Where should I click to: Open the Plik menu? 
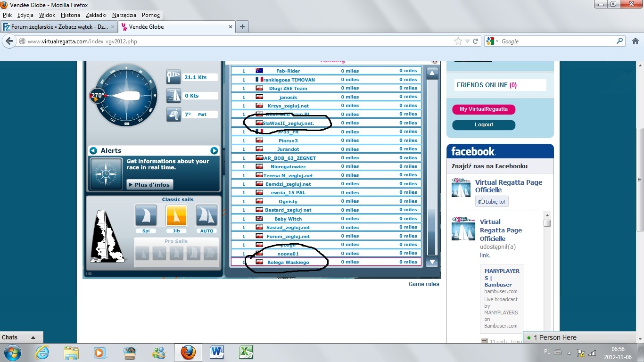pyautogui.click(x=7, y=15)
